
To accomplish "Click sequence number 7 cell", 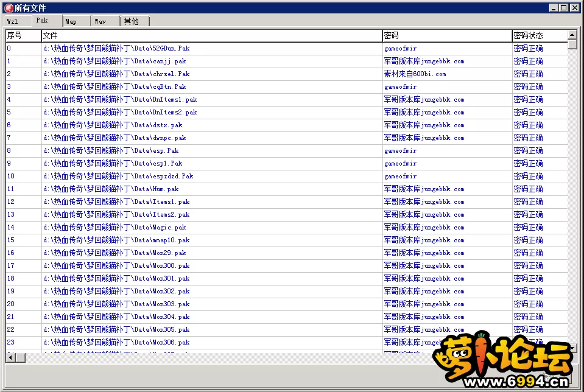I will tap(24, 138).
